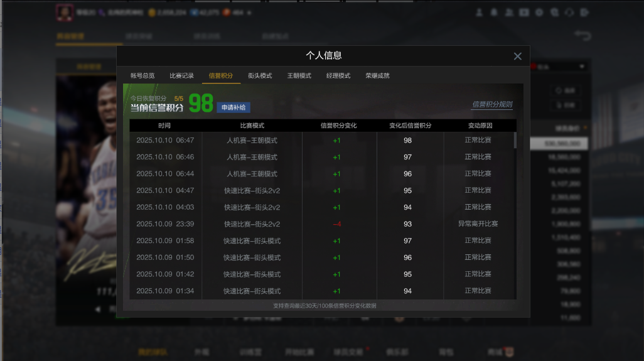Switch to the 帐号总览 tab
Screen dimensions: 644x361
pos(142,76)
